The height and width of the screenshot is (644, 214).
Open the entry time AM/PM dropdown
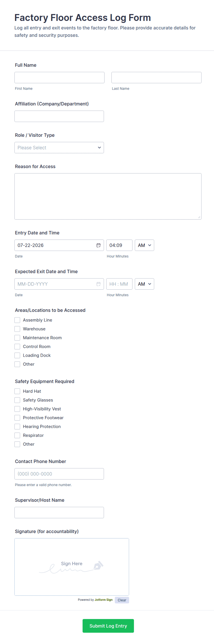tap(144, 245)
